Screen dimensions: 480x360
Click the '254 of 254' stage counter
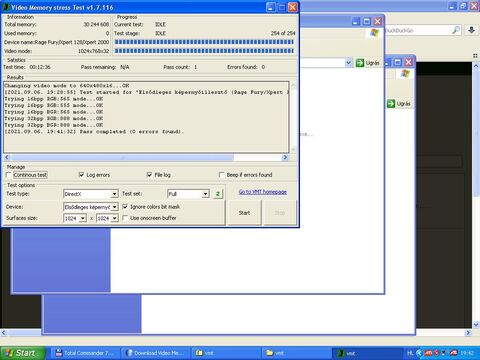[283, 33]
